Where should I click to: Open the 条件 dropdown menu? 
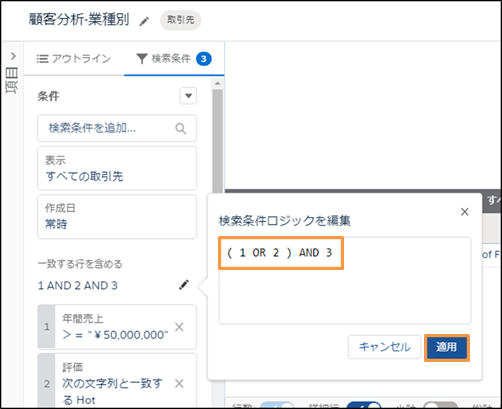(188, 96)
